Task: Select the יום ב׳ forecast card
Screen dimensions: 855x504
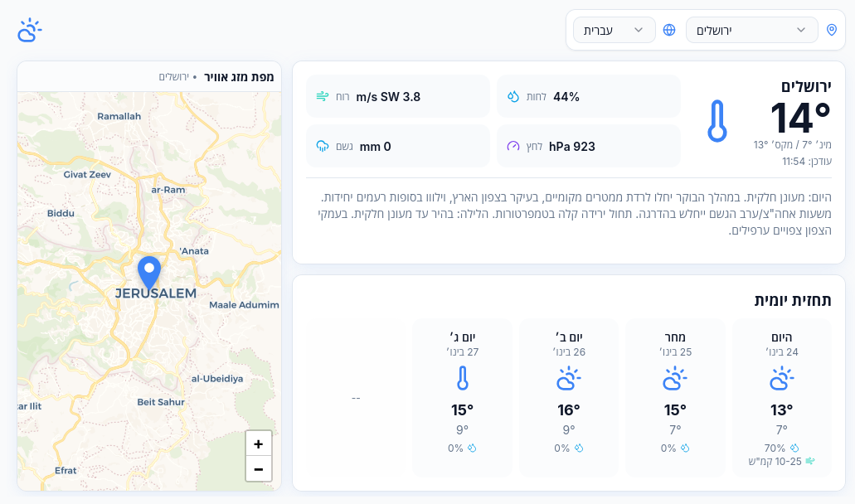Action: 569,398
